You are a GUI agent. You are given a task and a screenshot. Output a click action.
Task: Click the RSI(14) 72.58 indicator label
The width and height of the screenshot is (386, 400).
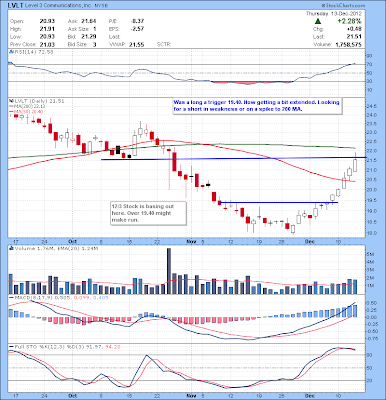[33, 52]
